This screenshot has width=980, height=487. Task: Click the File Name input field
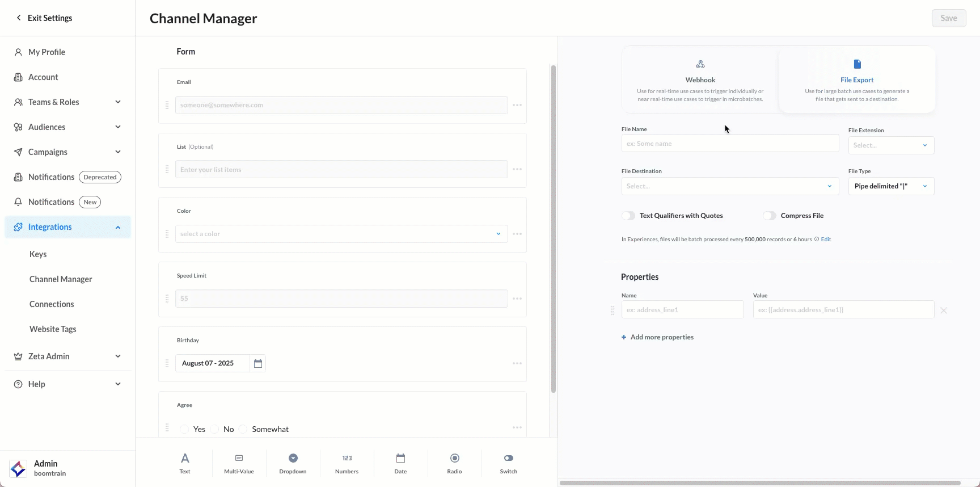[729, 144]
